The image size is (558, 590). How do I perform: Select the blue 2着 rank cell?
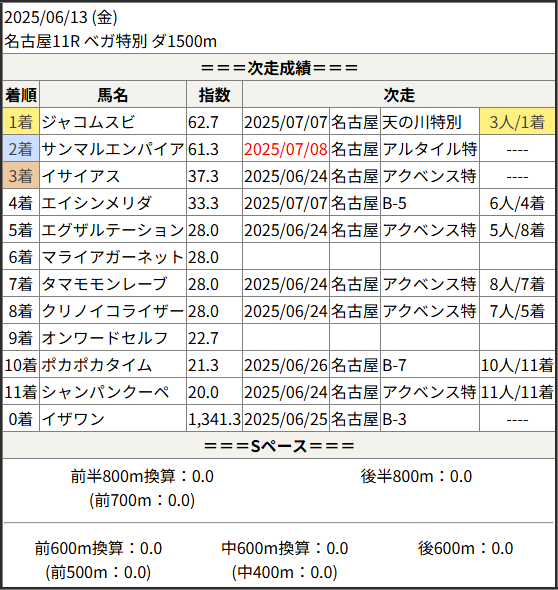coord(21,149)
